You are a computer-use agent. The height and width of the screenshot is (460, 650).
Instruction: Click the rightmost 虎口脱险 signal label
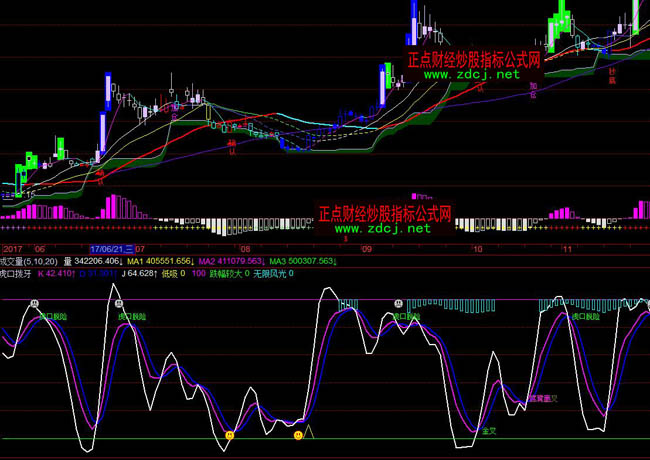(x=585, y=316)
